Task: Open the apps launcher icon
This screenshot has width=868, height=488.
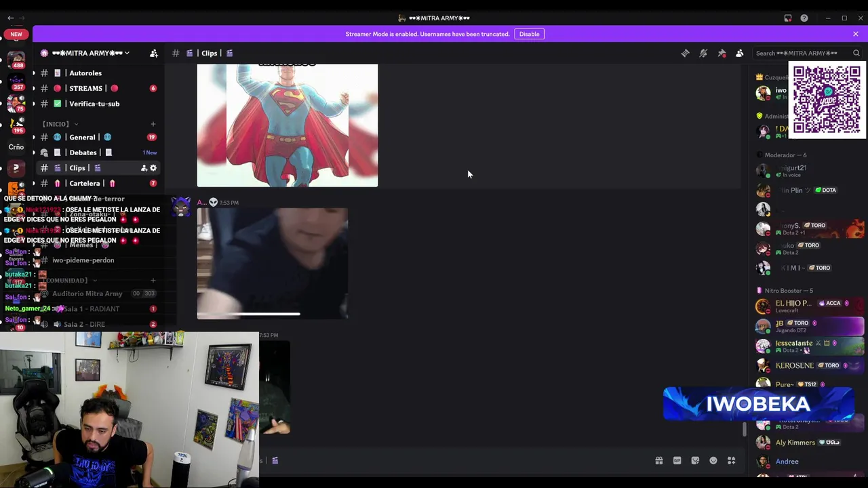Action: [732, 461]
